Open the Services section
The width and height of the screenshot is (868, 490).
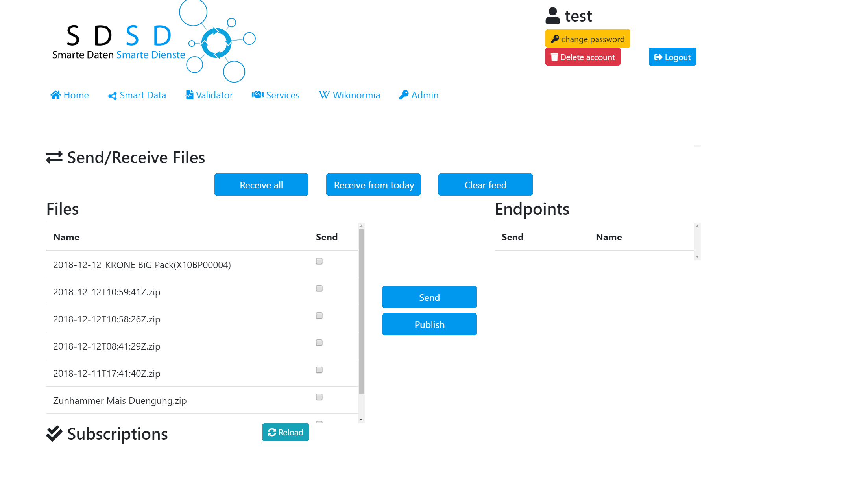tap(275, 95)
